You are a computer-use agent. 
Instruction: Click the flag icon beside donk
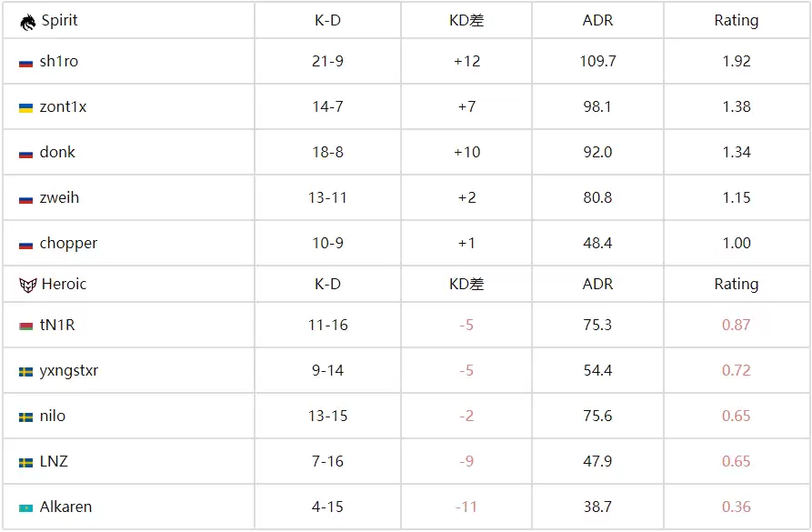(x=26, y=154)
